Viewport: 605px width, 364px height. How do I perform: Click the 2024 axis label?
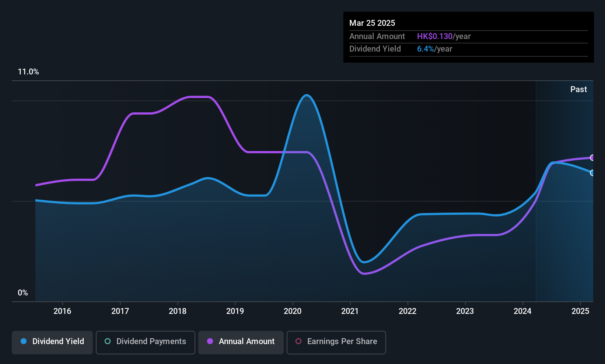pos(522,311)
